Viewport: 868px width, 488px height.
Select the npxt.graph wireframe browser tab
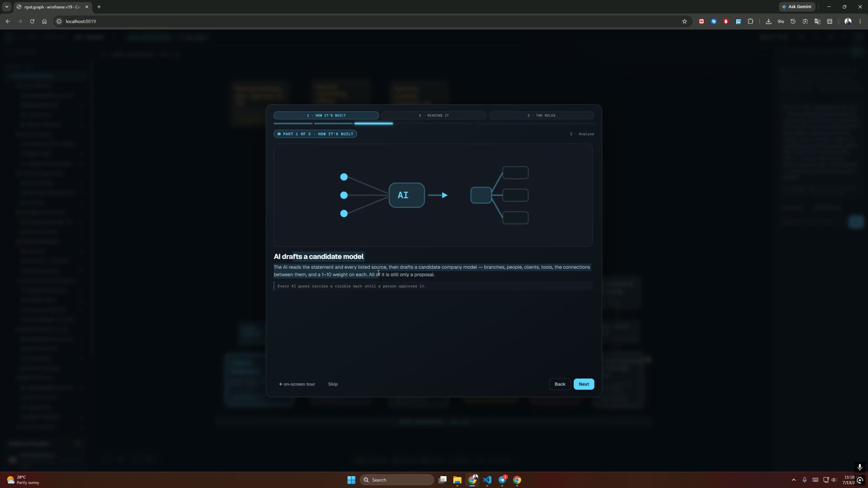(52, 7)
